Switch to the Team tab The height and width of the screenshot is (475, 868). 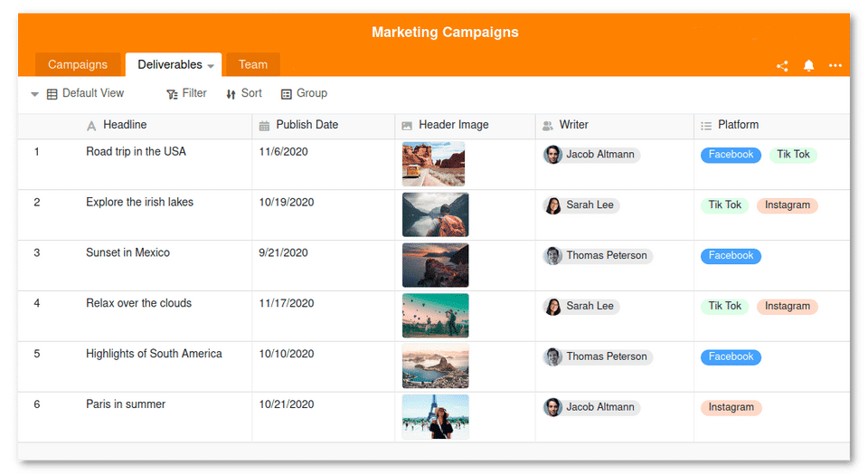coord(253,65)
